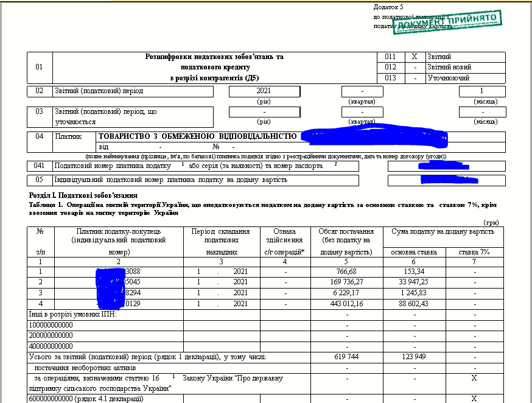This screenshot has height=403, width=532.
Task: Select the month field of row 03 corrected period
Action: coord(482,112)
